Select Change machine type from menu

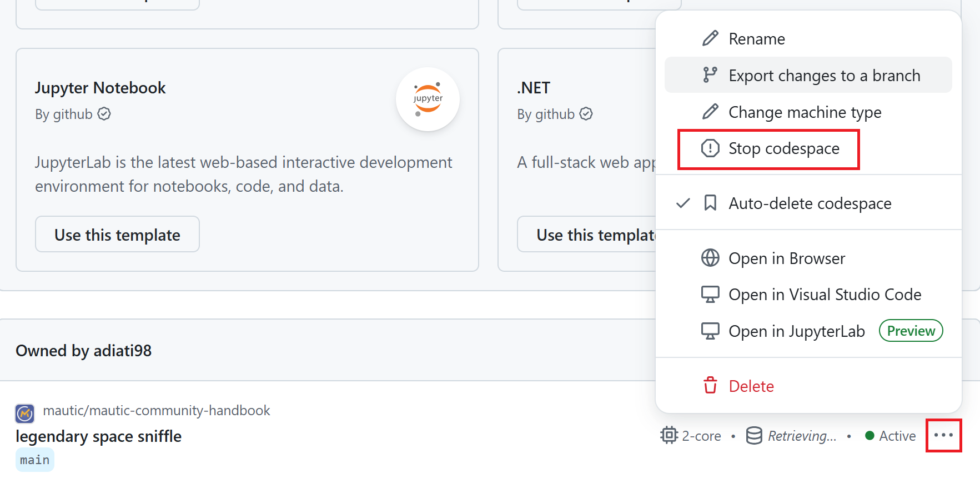805,112
